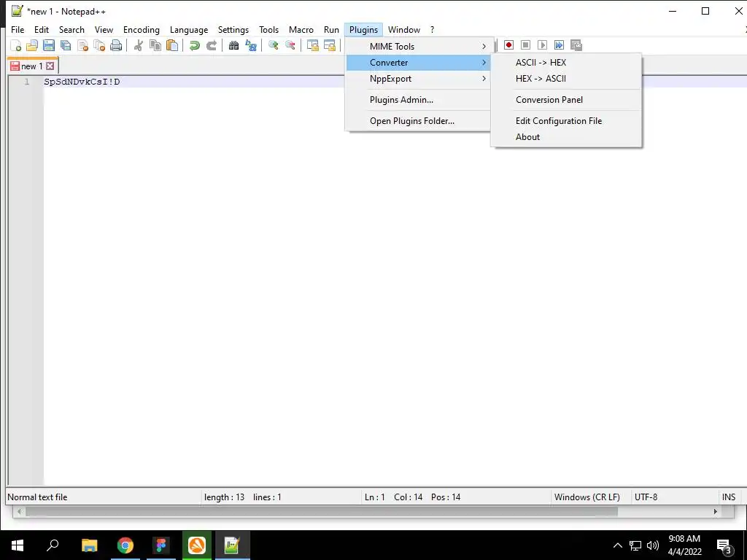
Task: Click the Save All toolbar icon
Action: [65, 46]
